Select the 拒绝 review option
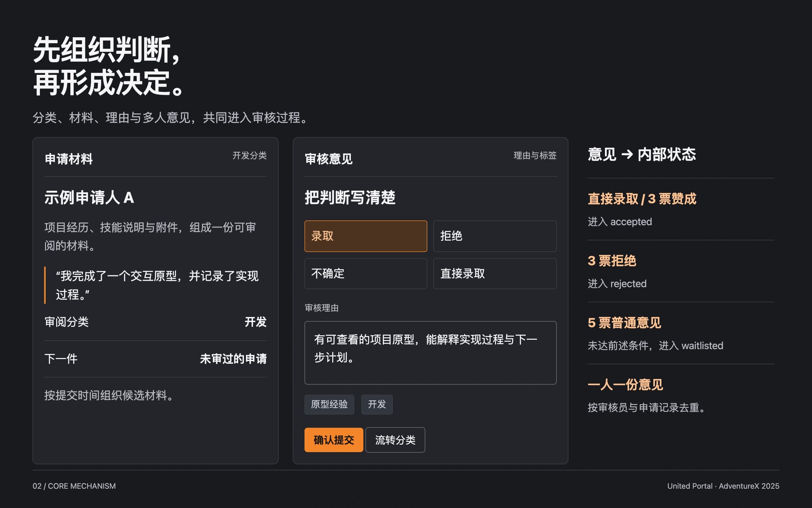Viewport: 812px width, 508px height. pos(495,236)
